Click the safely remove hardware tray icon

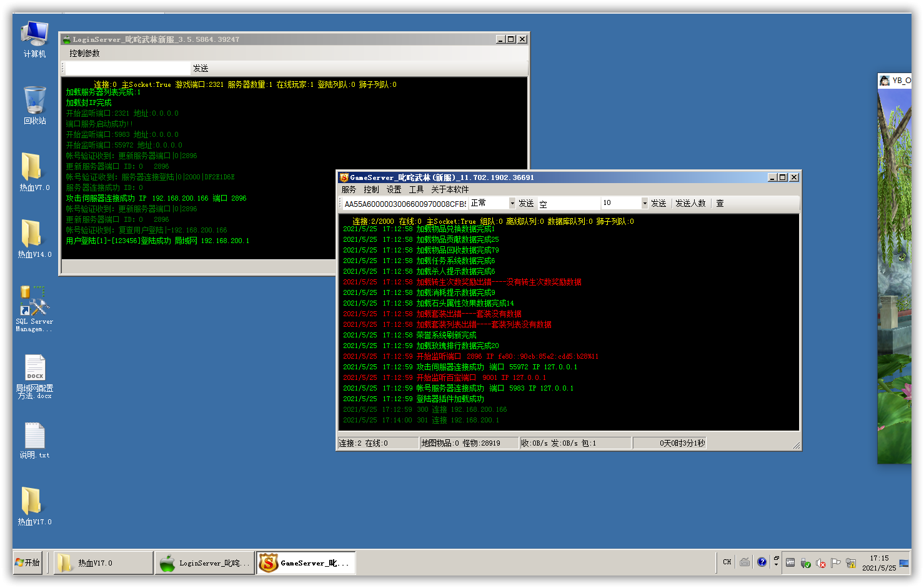(x=805, y=563)
